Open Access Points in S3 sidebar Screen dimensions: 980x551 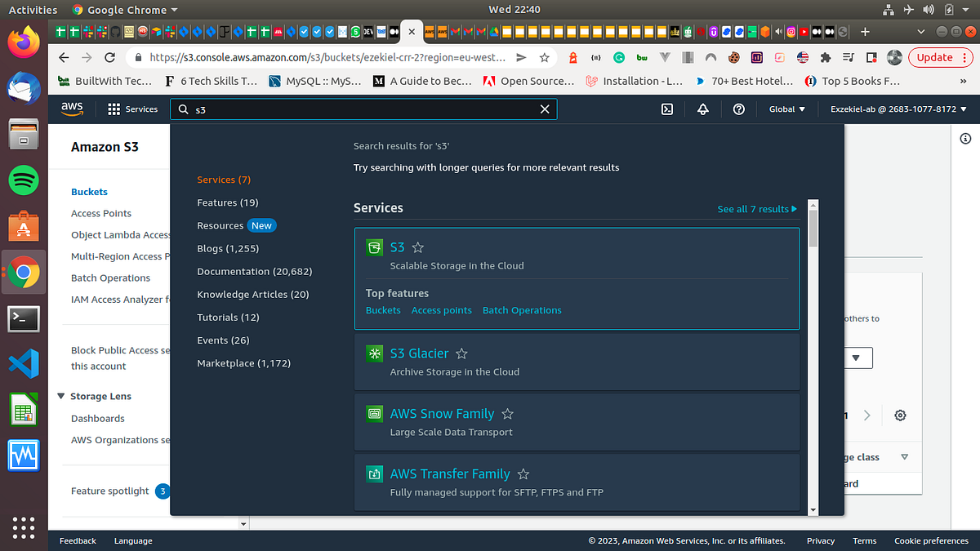pos(101,213)
